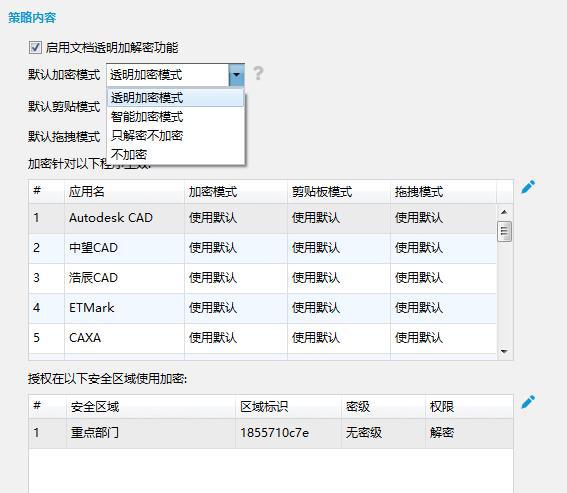Viewport: 567px width, 493px height.
Task: Select the 重点部门 security zone row
Action: 270,433
